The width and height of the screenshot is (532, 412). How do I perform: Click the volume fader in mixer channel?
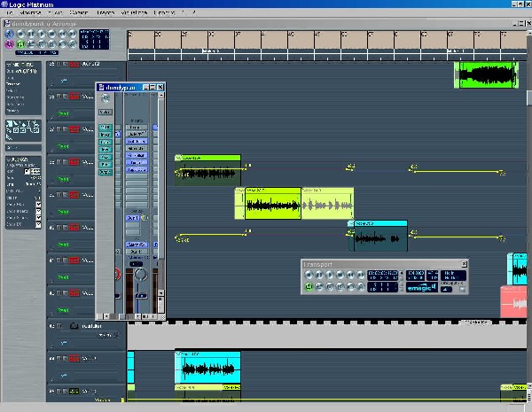pos(140,296)
